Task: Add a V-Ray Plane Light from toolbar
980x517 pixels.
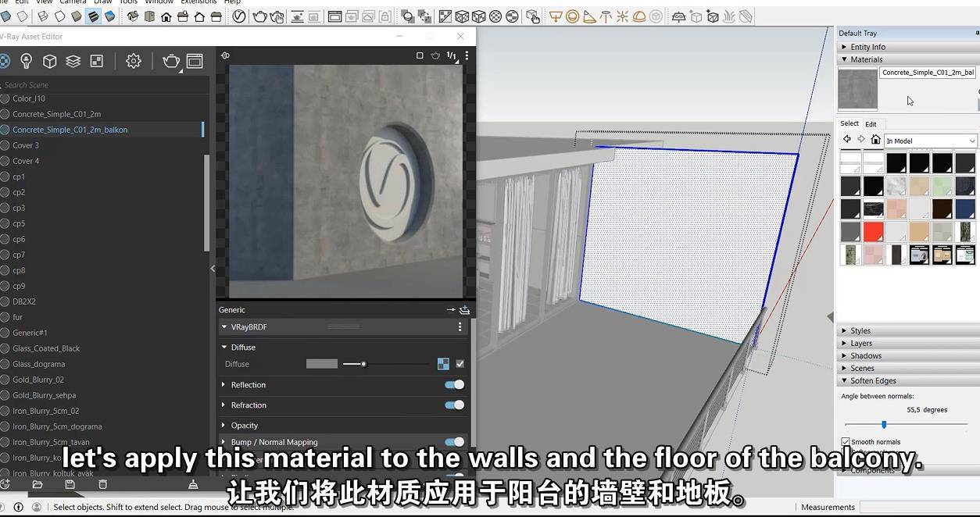Action: point(556,16)
